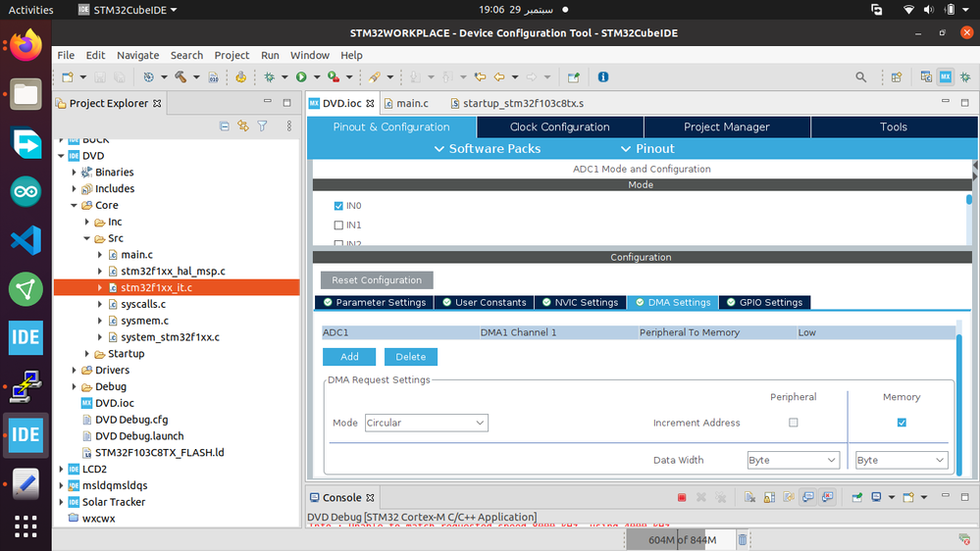Open the NVIC Settings tab

point(580,302)
